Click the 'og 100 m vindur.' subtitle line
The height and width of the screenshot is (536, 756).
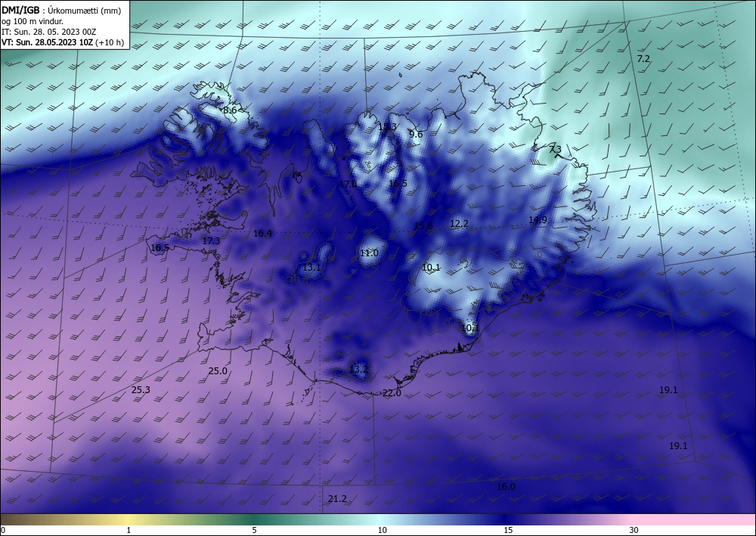33,21
